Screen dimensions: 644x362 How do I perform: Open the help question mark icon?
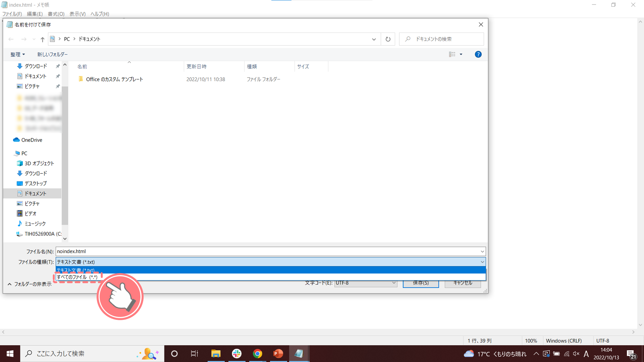[x=478, y=54]
